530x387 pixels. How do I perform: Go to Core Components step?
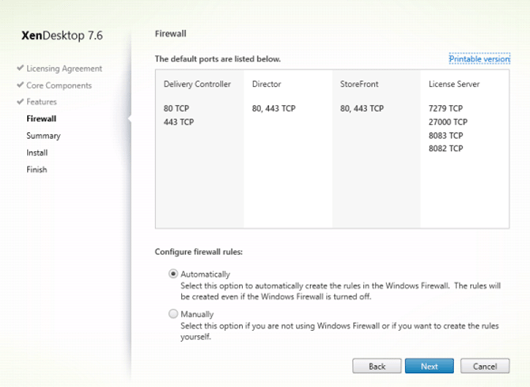click(59, 86)
